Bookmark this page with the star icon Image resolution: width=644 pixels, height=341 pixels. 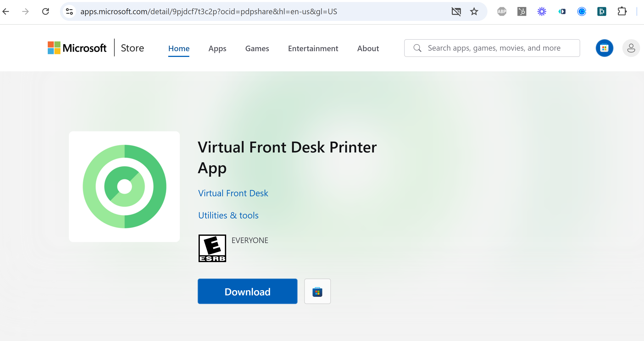pyautogui.click(x=474, y=11)
